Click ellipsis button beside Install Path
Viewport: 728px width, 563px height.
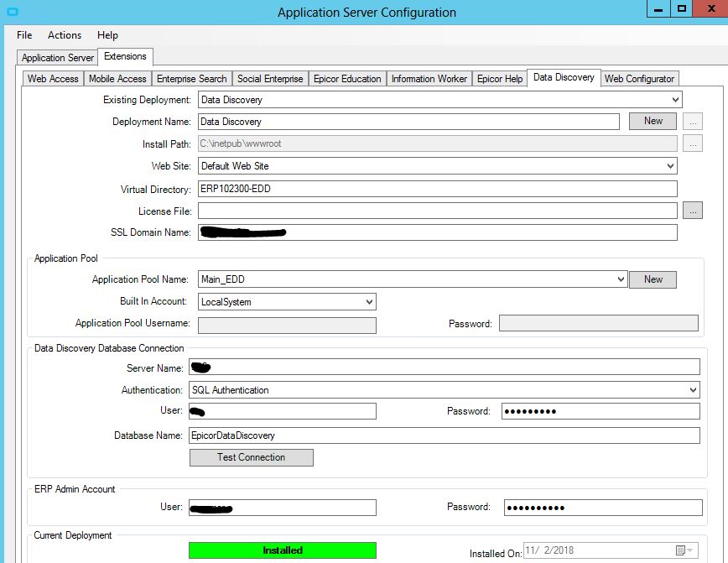point(692,143)
